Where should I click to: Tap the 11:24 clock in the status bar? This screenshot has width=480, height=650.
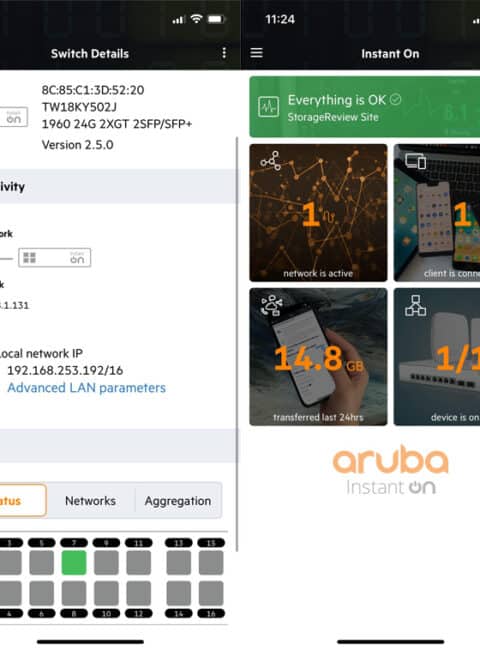(x=280, y=19)
